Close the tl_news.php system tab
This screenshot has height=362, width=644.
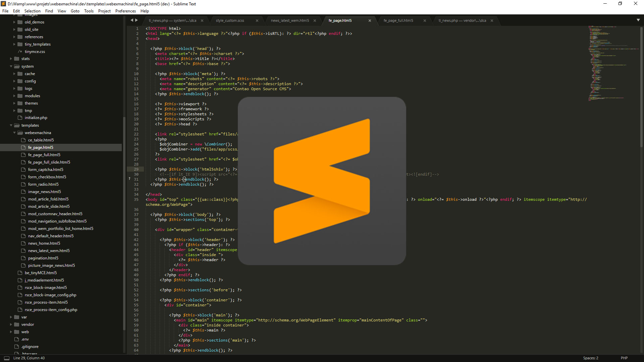[202, 20]
